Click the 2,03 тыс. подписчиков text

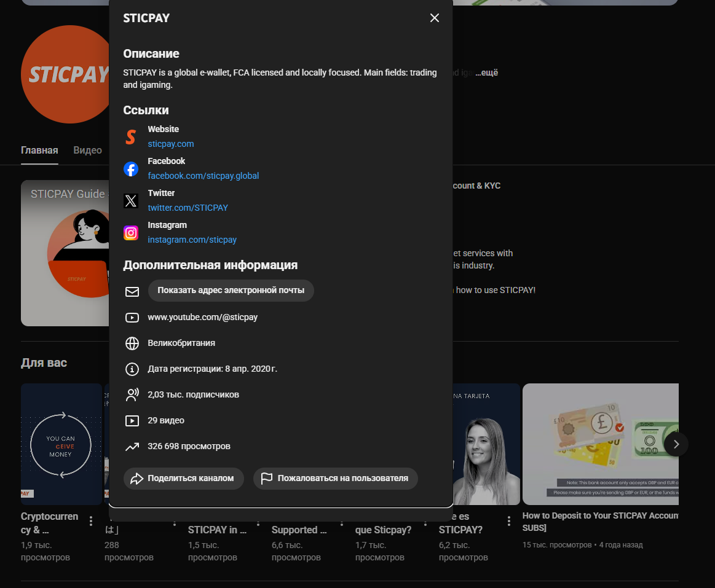pyautogui.click(x=193, y=394)
